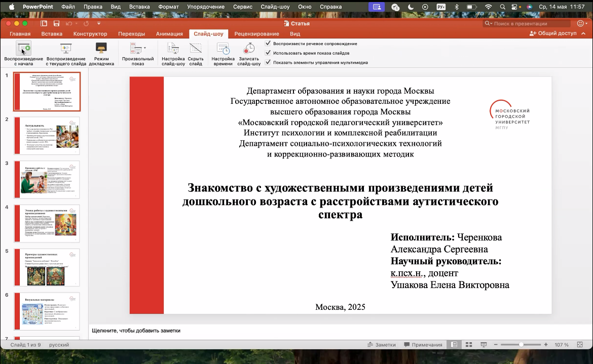The image size is (593, 364).
Task: Toggle 'Использовать время показа слайдов' checkbox
Action: click(x=268, y=53)
